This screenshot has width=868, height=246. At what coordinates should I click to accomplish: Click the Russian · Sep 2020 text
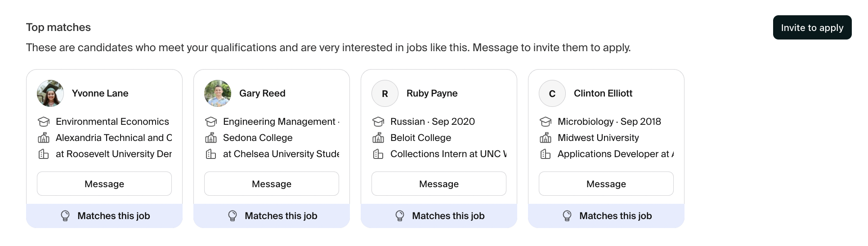click(433, 122)
